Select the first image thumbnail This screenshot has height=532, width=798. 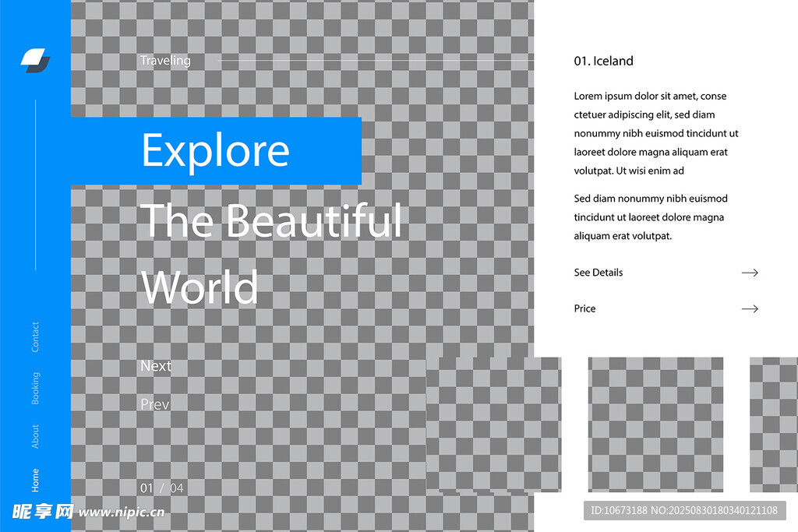[x=493, y=425]
